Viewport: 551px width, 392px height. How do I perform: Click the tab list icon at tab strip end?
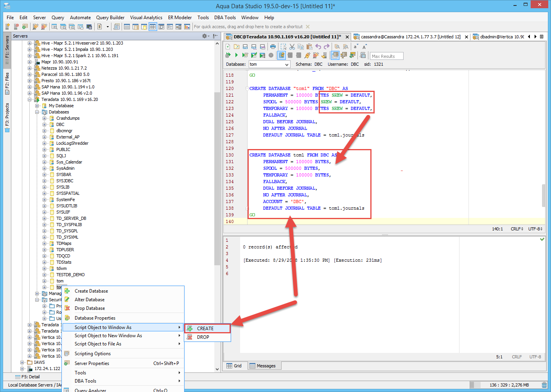coord(542,37)
